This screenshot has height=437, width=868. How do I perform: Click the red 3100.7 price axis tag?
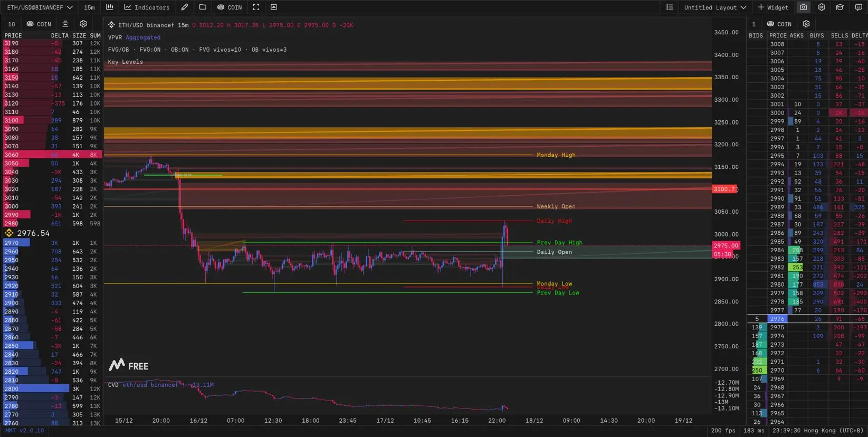click(725, 189)
